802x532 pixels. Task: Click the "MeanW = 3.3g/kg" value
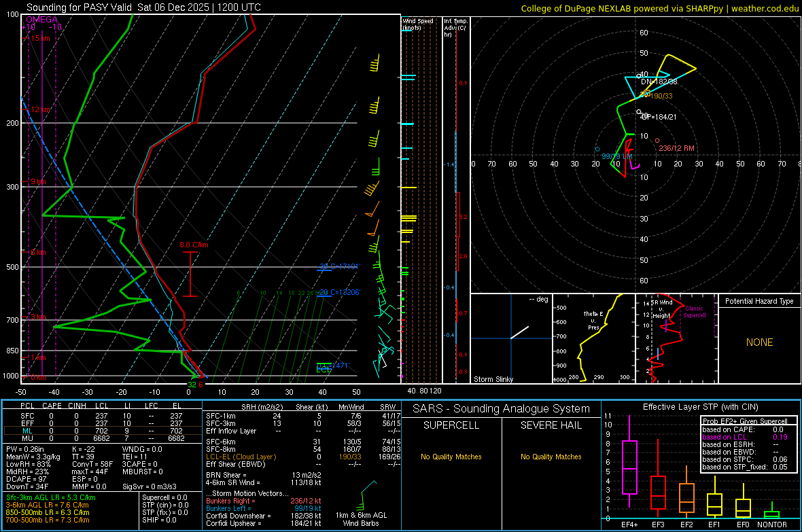pyautogui.click(x=33, y=457)
